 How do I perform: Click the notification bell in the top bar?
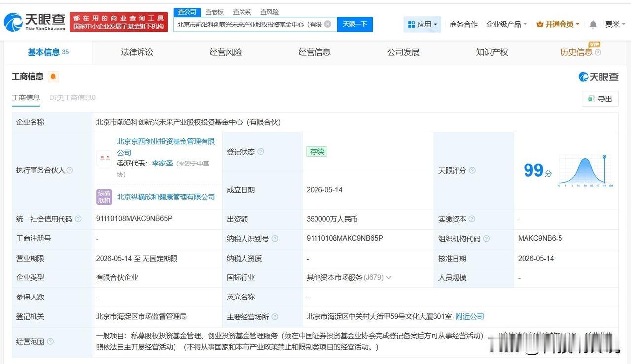[593, 24]
